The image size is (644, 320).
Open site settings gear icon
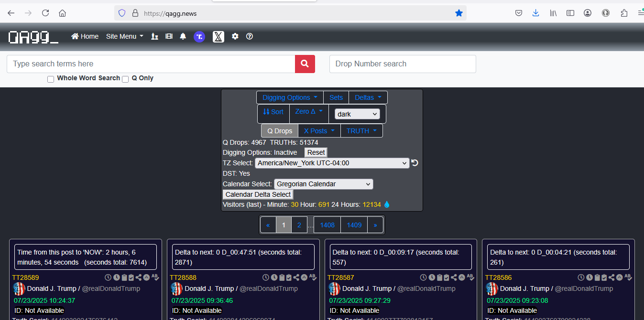(235, 36)
